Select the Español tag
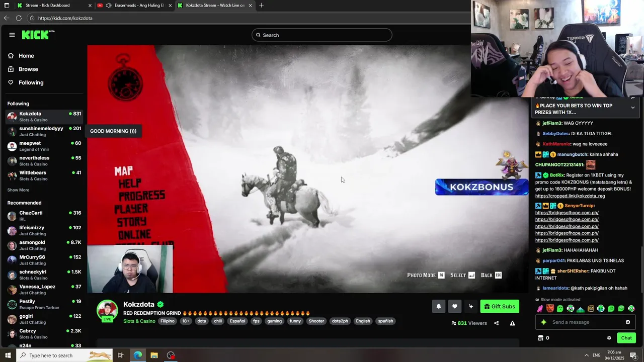This screenshot has width=644, height=362. coord(237,321)
